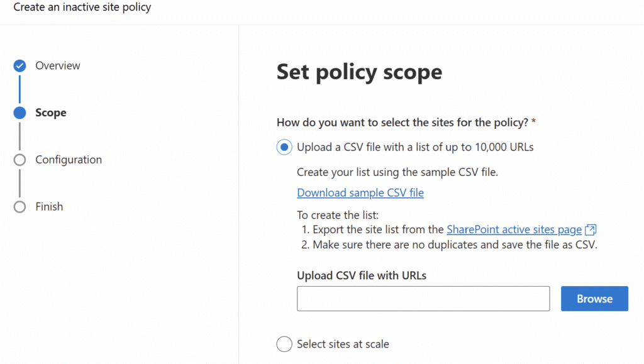This screenshot has width=644, height=364.
Task: Open the SharePoint active sites page link
Action: pyautogui.click(x=514, y=229)
